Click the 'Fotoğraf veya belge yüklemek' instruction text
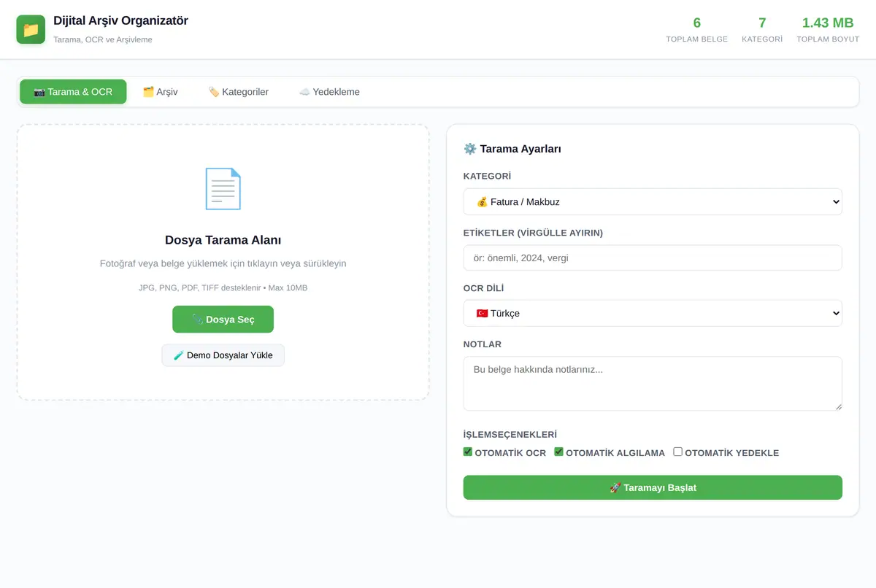 pos(223,263)
